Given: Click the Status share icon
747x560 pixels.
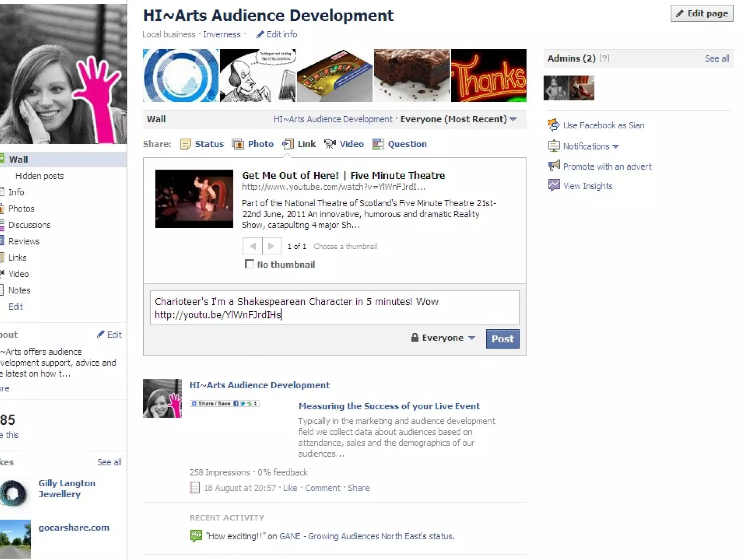Looking at the screenshot, I should (x=185, y=144).
